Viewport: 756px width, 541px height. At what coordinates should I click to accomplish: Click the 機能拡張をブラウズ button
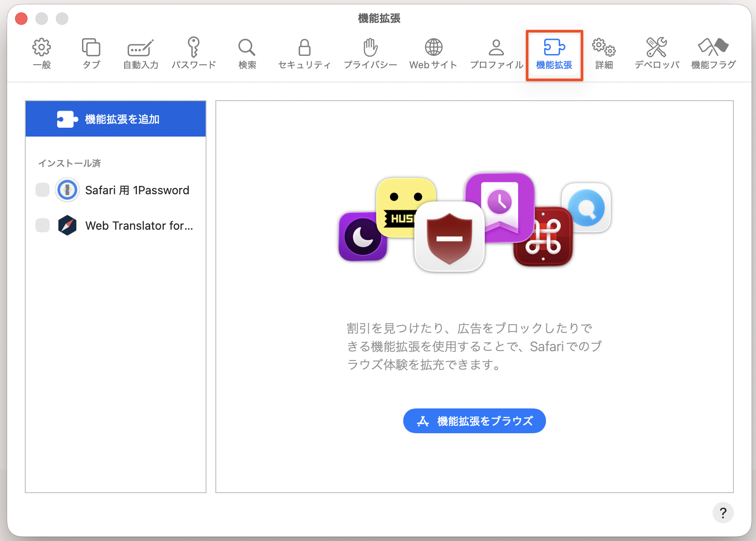(474, 421)
